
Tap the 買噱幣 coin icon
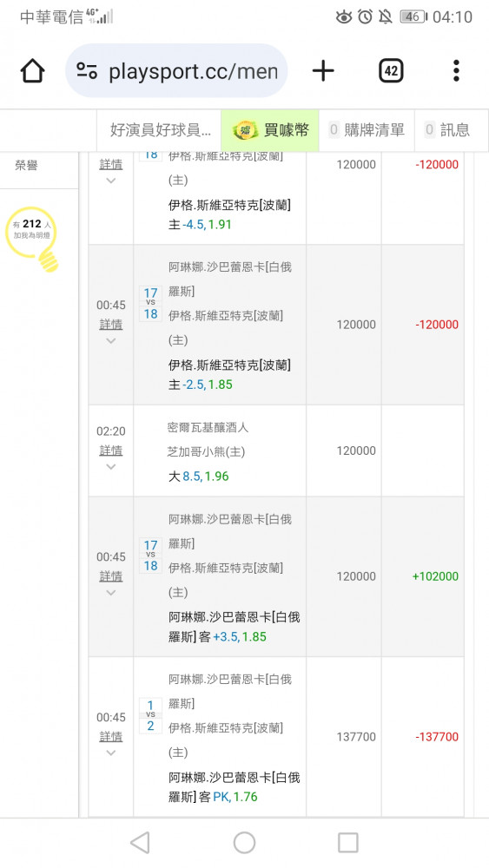tap(245, 131)
